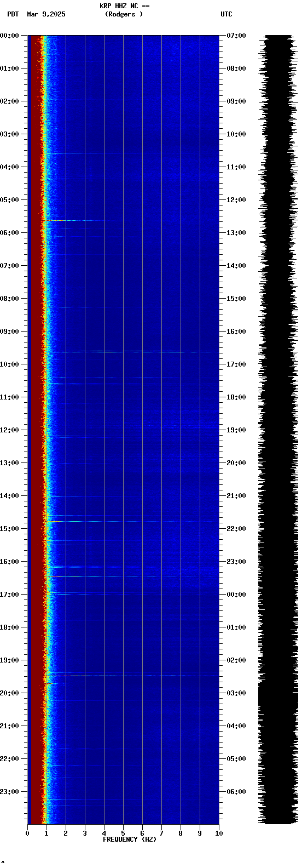Click the 03:00 PDT time tick
The height and width of the screenshot is (868, 302).
(9, 134)
